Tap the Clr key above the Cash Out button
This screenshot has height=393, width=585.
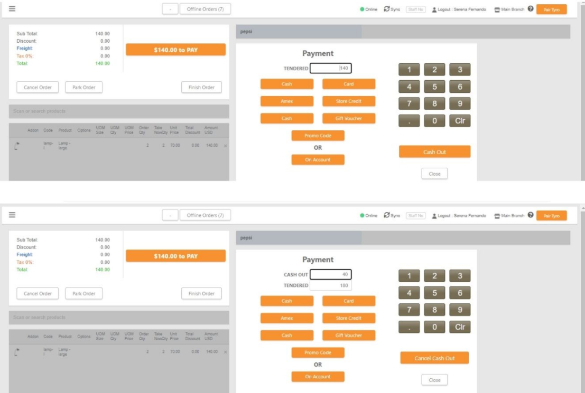(460, 121)
